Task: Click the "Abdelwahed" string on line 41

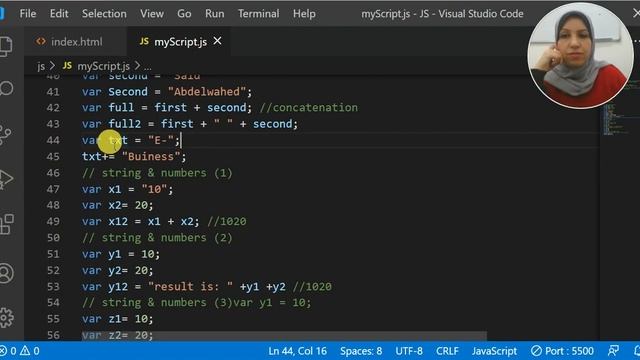Action: point(207,91)
